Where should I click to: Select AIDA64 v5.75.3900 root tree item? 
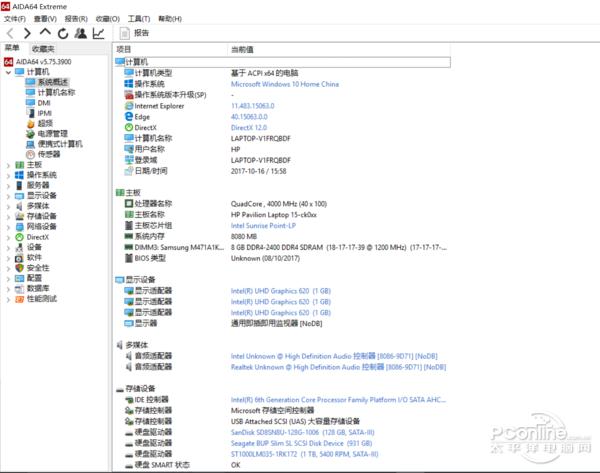(x=38, y=62)
